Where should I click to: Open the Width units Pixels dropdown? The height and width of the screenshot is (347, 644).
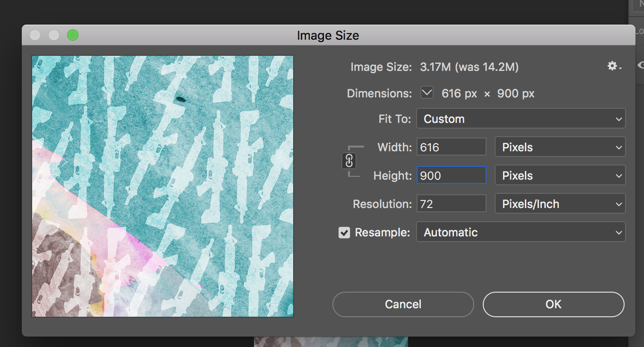[x=560, y=147]
